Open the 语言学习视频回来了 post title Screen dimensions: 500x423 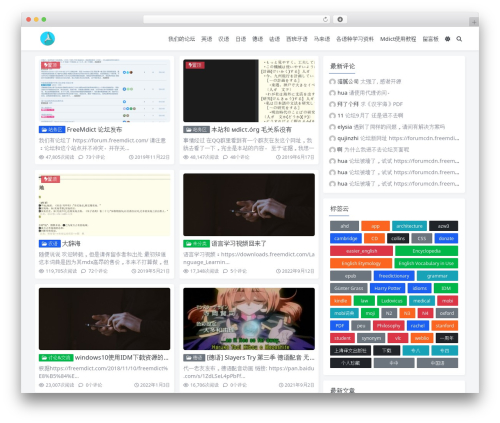click(x=239, y=244)
